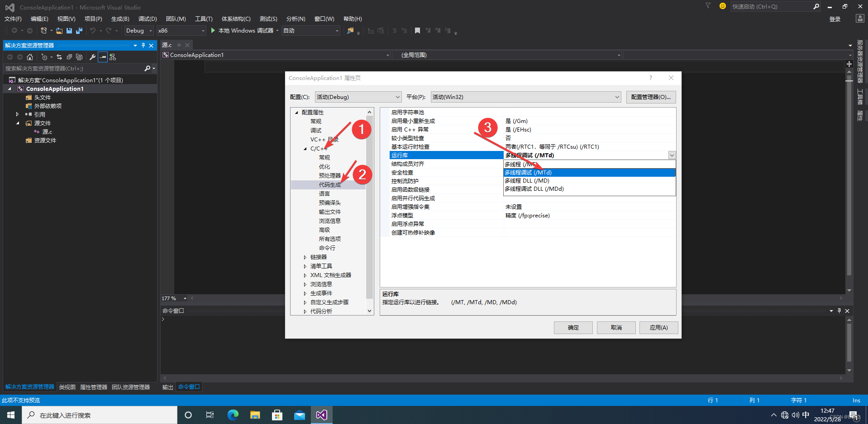Click the notifications filter flag icon
Viewport: 868px width, 424px height.
coord(708,6)
